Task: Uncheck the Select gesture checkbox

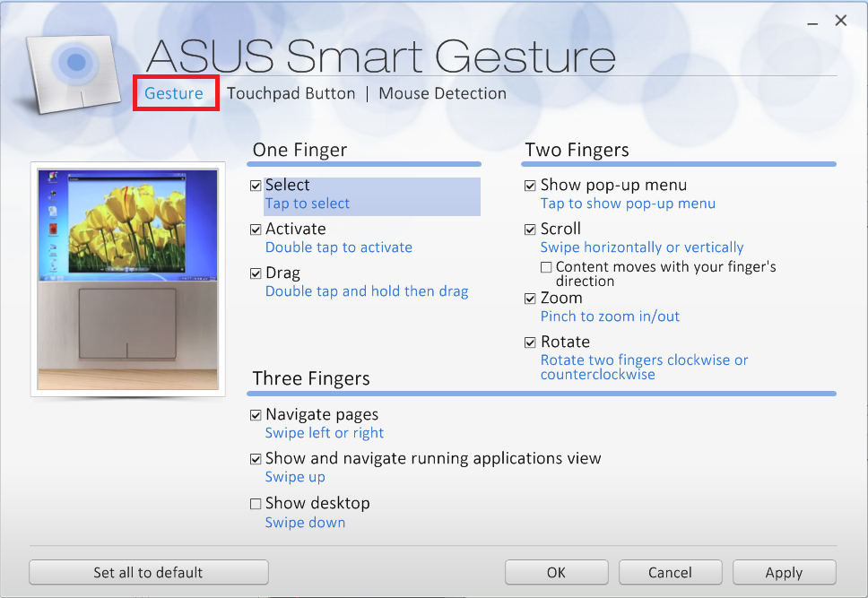Action: [256, 186]
